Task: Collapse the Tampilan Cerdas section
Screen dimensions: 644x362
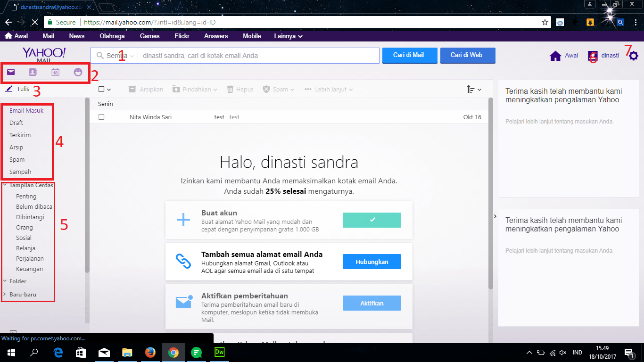Action: click(x=4, y=185)
